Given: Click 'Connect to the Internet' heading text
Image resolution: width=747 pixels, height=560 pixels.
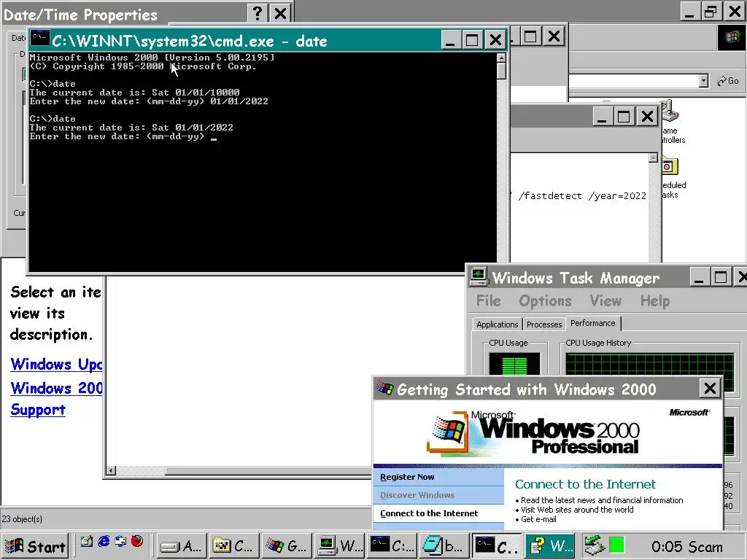Looking at the screenshot, I should click(x=585, y=484).
